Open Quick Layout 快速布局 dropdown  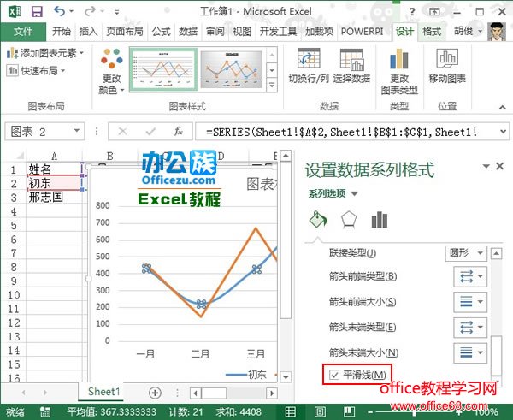click(36, 70)
